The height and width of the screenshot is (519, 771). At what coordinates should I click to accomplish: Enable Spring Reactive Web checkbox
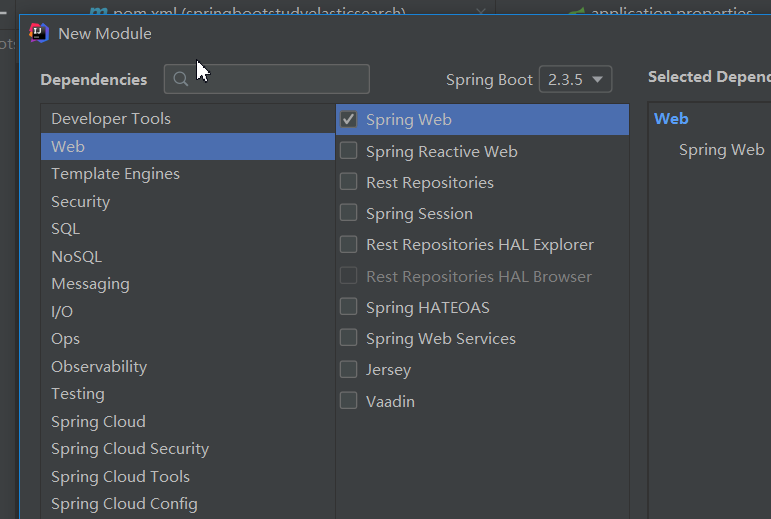coord(349,151)
